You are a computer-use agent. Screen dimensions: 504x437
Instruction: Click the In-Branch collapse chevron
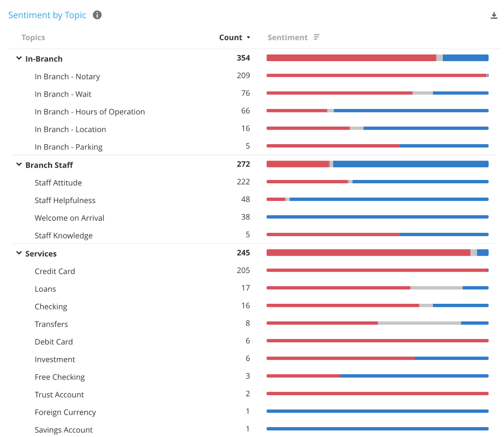19,58
